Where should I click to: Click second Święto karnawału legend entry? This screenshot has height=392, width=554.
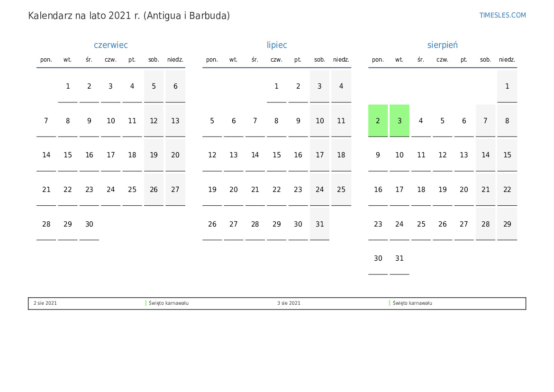click(412, 303)
